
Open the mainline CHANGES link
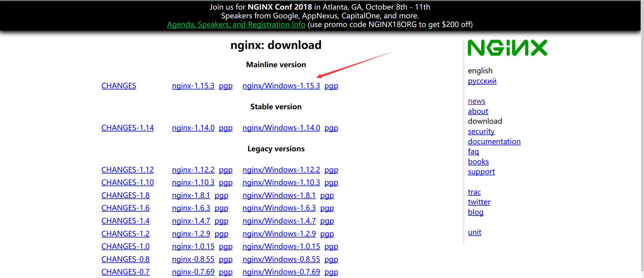(119, 86)
